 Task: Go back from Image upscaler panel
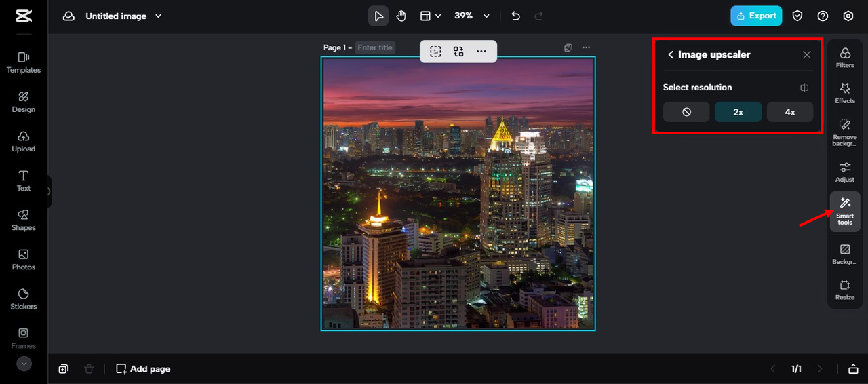click(671, 54)
